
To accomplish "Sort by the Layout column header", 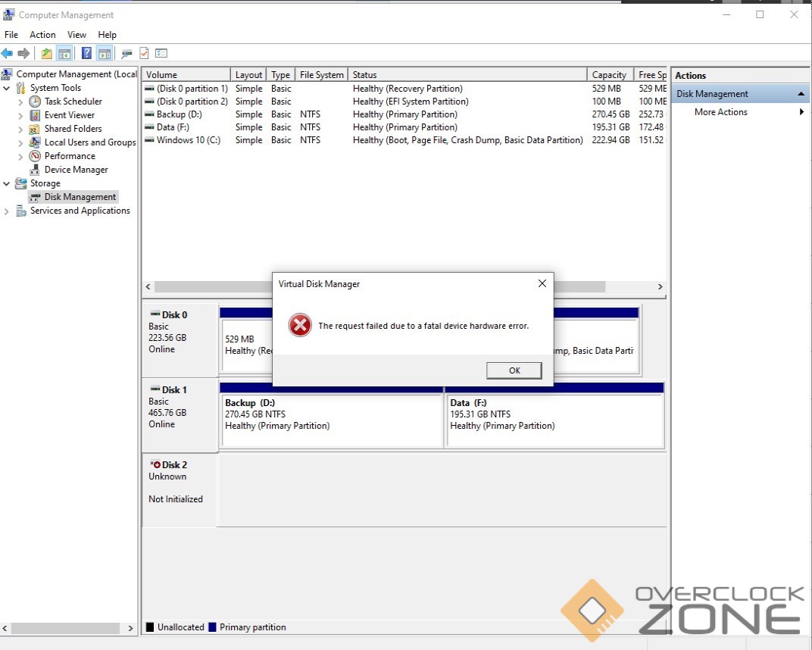I will 248,74.
